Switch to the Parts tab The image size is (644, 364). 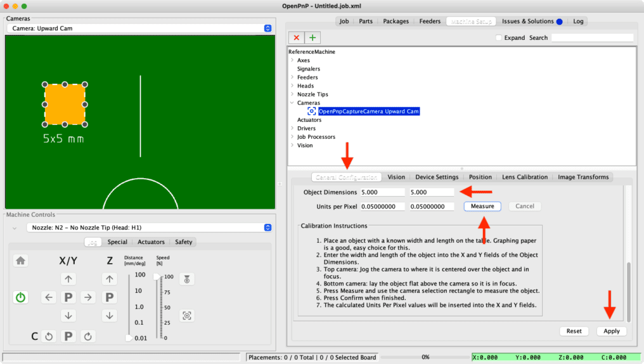click(x=366, y=22)
